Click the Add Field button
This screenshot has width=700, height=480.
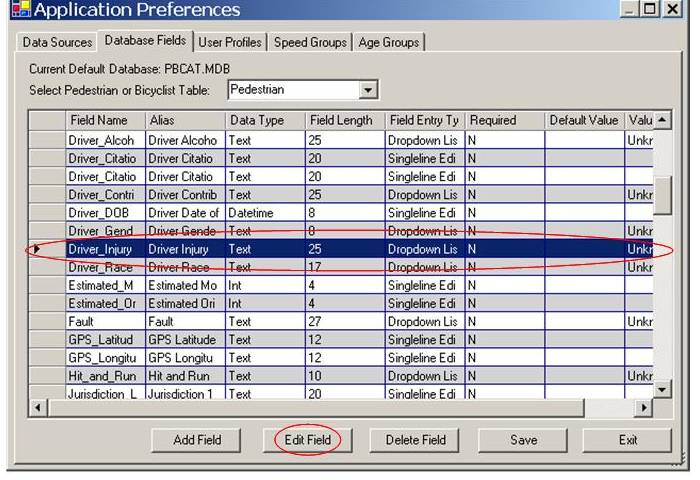197,440
